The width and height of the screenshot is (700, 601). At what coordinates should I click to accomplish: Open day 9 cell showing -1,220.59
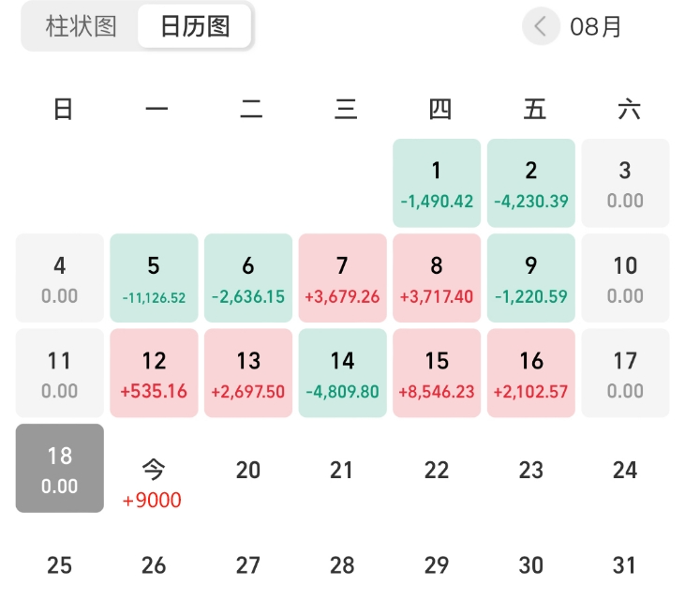point(530,278)
